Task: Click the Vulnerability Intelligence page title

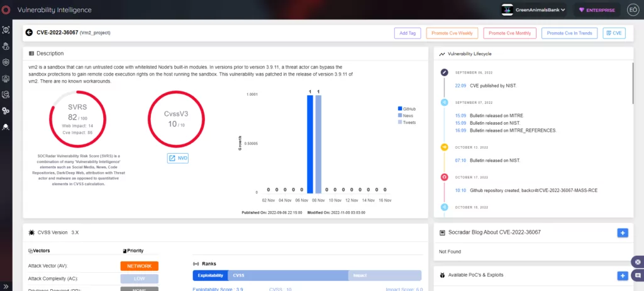Action: click(x=55, y=10)
